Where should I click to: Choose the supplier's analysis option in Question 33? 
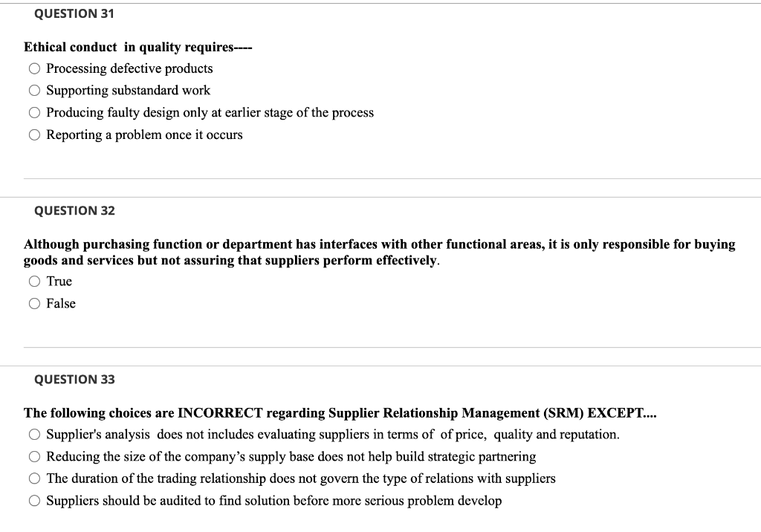34,435
